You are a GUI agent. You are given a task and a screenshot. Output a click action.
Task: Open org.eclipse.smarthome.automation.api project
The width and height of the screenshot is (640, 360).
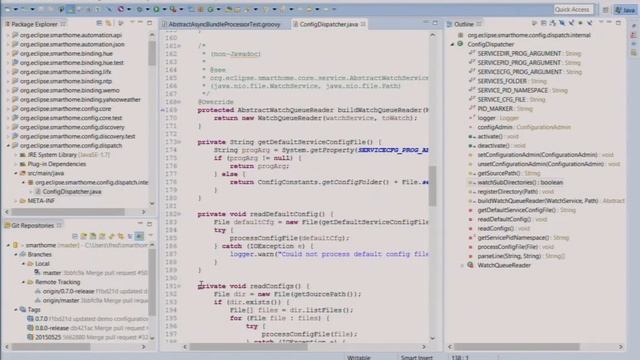tap(71, 35)
